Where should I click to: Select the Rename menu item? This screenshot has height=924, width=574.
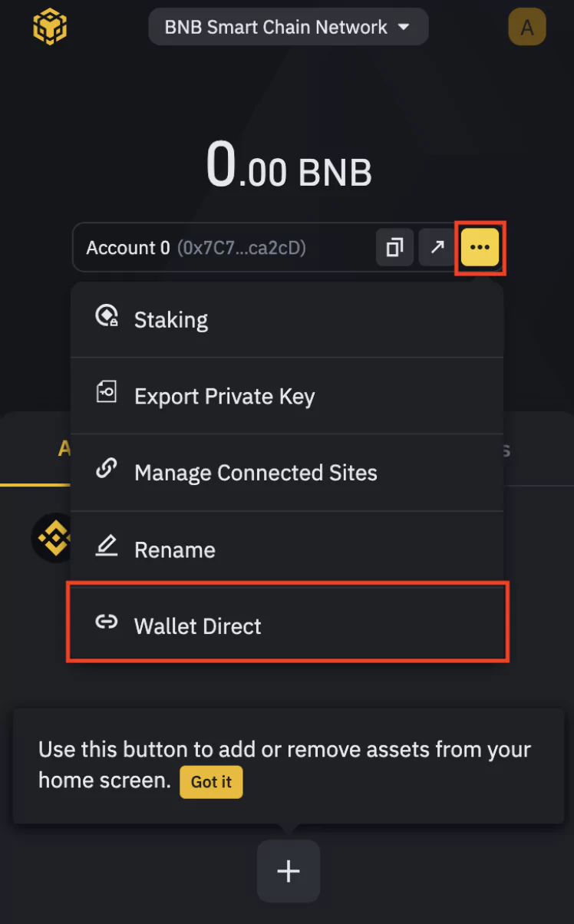point(287,549)
